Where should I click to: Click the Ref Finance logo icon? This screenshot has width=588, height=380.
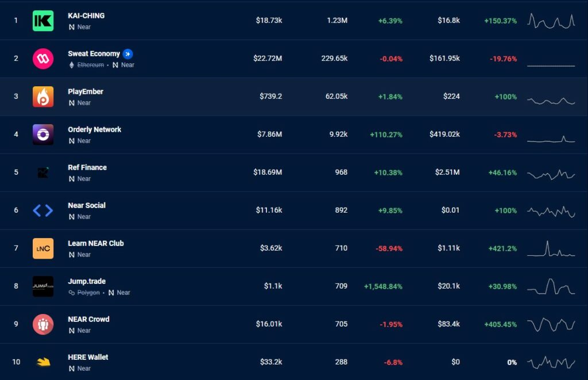pyautogui.click(x=43, y=172)
